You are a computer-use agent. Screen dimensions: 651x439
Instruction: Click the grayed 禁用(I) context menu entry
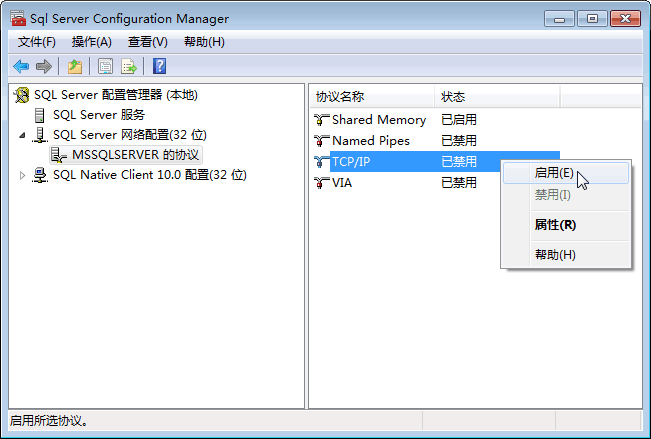(x=566, y=194)
